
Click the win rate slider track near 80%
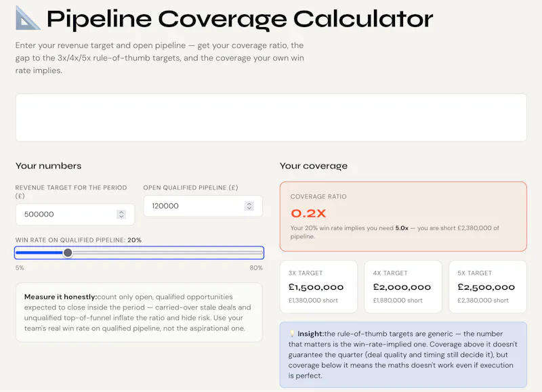(x=259, y=253)
